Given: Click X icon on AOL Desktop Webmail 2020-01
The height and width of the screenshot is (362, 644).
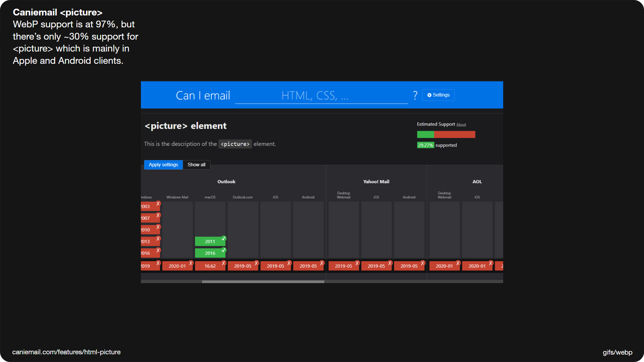Looking at the screenshot, I should (x=458, y=263).
